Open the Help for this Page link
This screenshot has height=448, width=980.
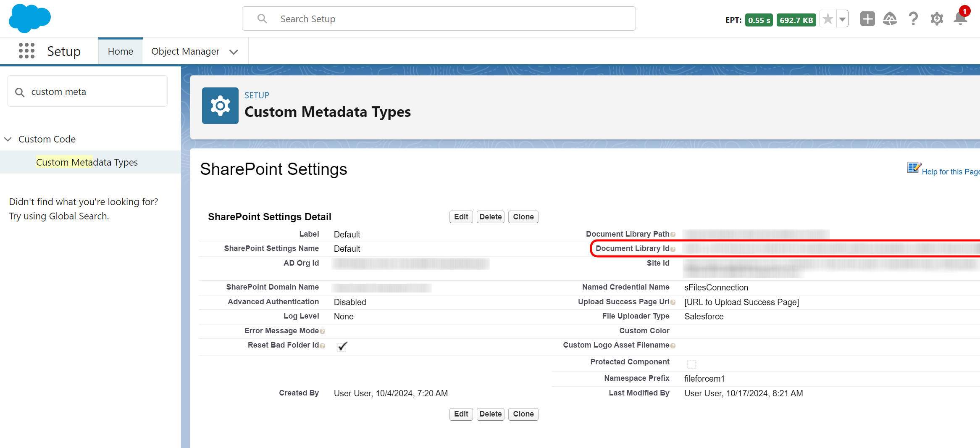click(951, 172)
